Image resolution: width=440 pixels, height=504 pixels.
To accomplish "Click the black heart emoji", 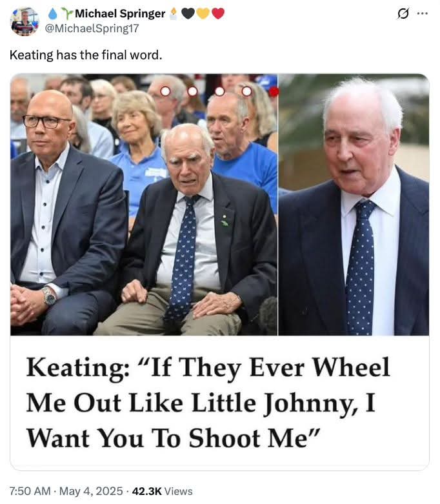I will click(x=188, y=14).
